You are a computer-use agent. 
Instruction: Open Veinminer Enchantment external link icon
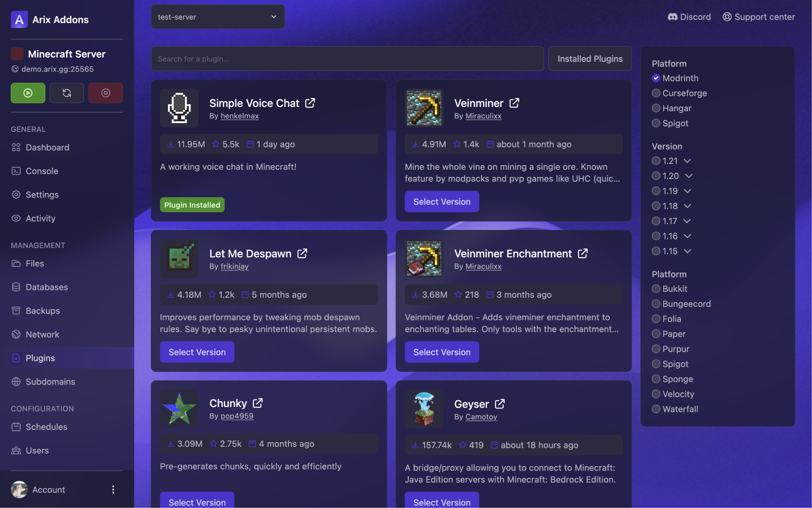click(x=583, y=254)
